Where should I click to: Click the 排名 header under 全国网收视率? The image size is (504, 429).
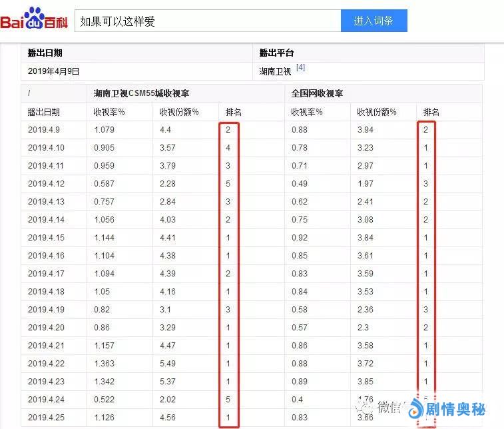coord(431,112)
